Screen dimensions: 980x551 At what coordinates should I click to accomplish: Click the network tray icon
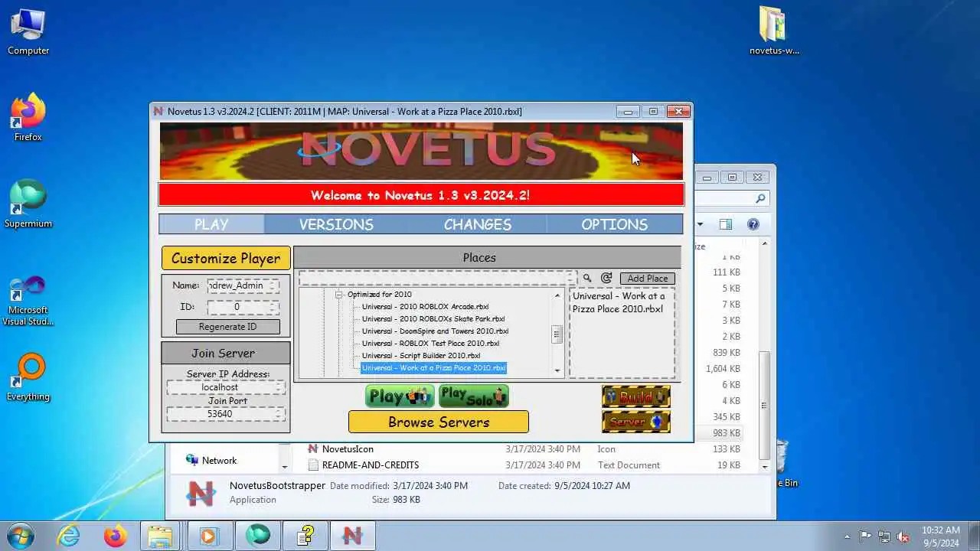pyautogui.click(x=884, y=536)
